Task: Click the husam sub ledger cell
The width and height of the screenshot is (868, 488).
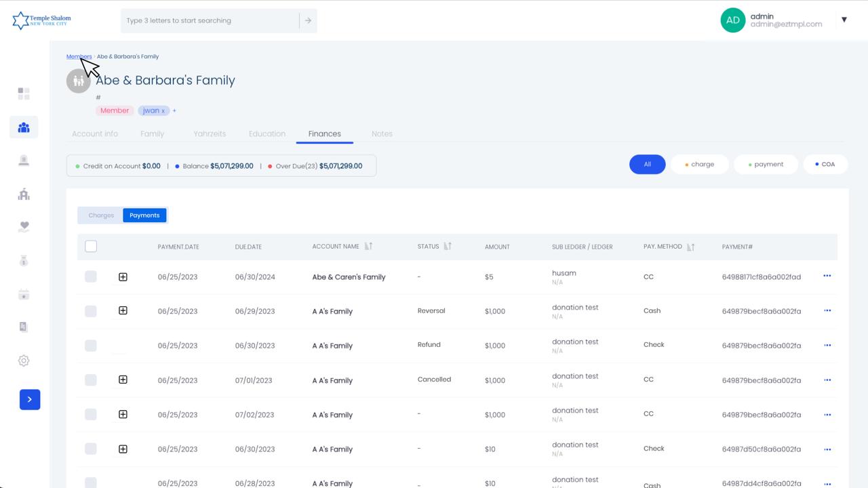Action: [x=564, y=273]
